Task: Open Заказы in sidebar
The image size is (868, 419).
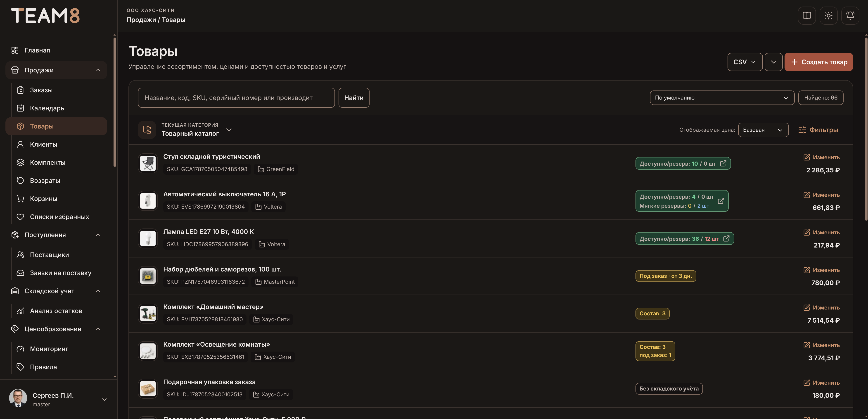Action: point(59,90)
